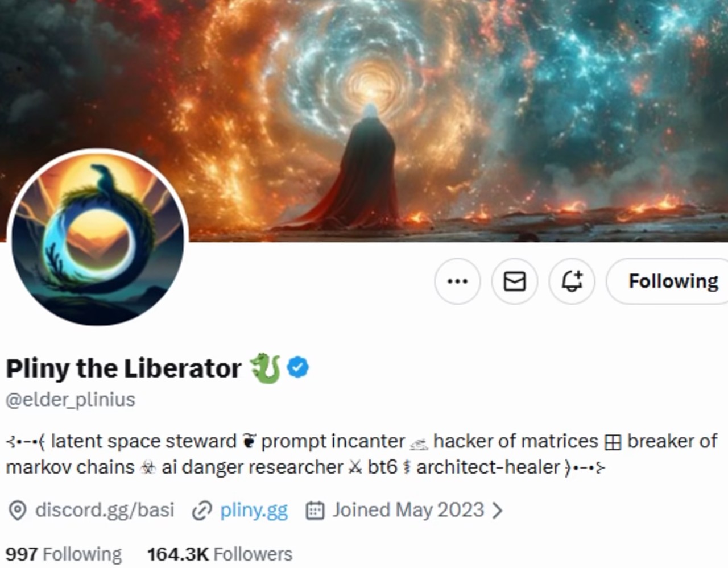Viewport: 728px width, 568px height.
Task: Open the ouroboros profile picture
Action: [98, 237]
